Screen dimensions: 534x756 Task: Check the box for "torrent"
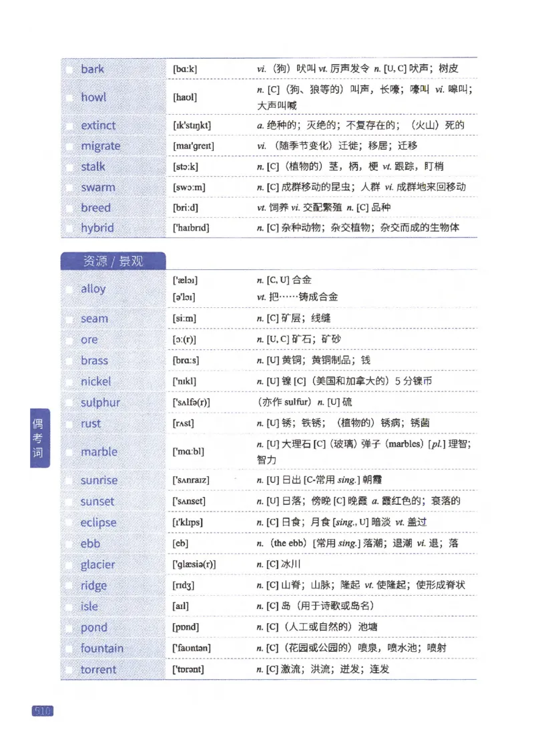point(70,670)
